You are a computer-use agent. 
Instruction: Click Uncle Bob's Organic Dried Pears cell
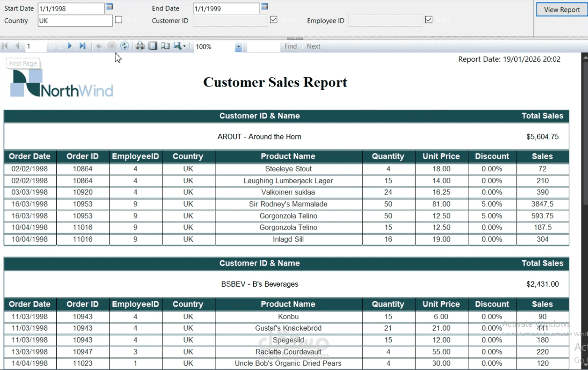[x=288, y=363]
